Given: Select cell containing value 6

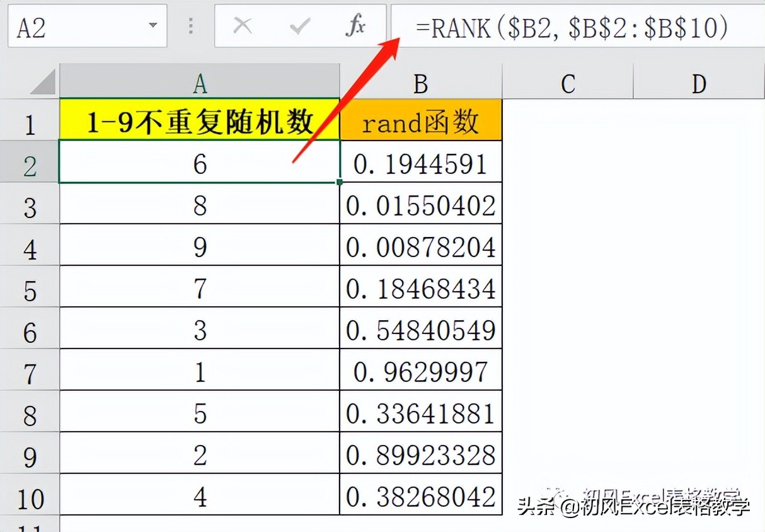Looking at the screenshot, I should click(199, 162).
